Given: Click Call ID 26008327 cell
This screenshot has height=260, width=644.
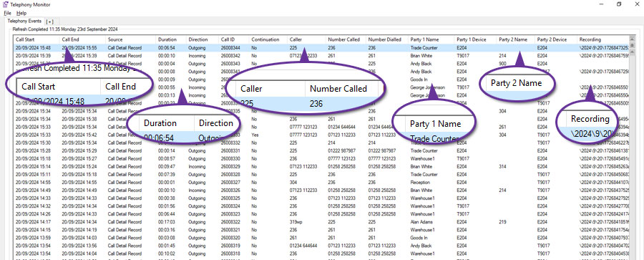Looking at the screenshot, I should (x=230, y=182).
